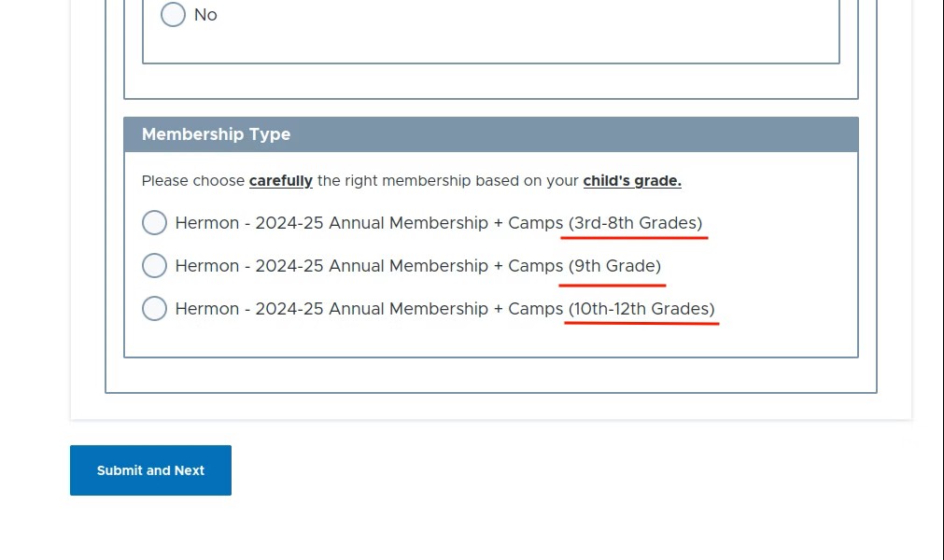The image size is (944, 560).
Task: Click the underlined "child's grade." text
Action: point(632,181)
